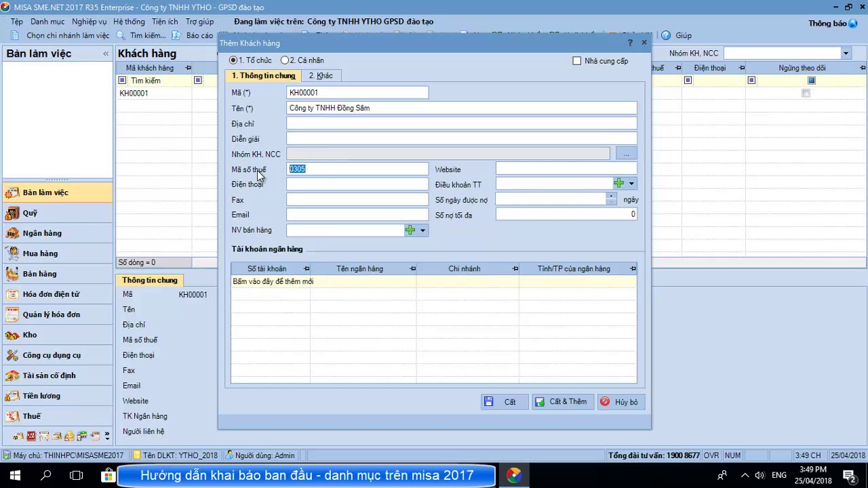This screenshot has width=868, height=488.
Task: Open the Tiện ích menu
Action: click(x=165, y=22)
